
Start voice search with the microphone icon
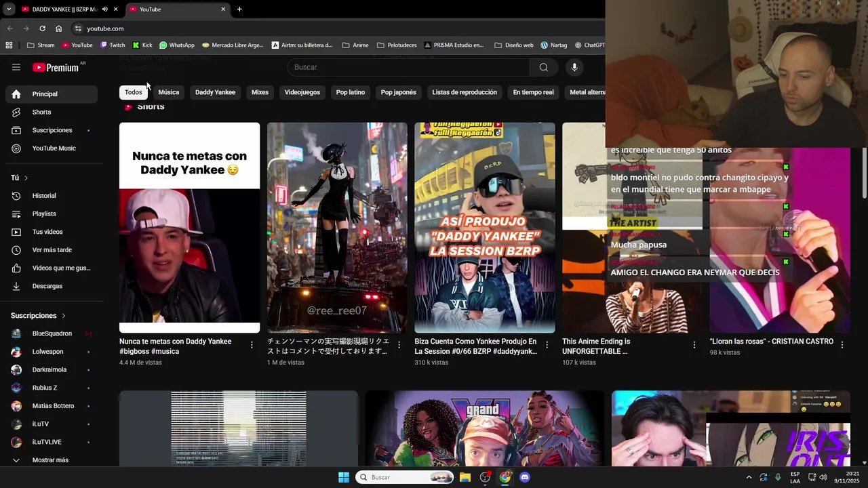click(x=574, y=67)
